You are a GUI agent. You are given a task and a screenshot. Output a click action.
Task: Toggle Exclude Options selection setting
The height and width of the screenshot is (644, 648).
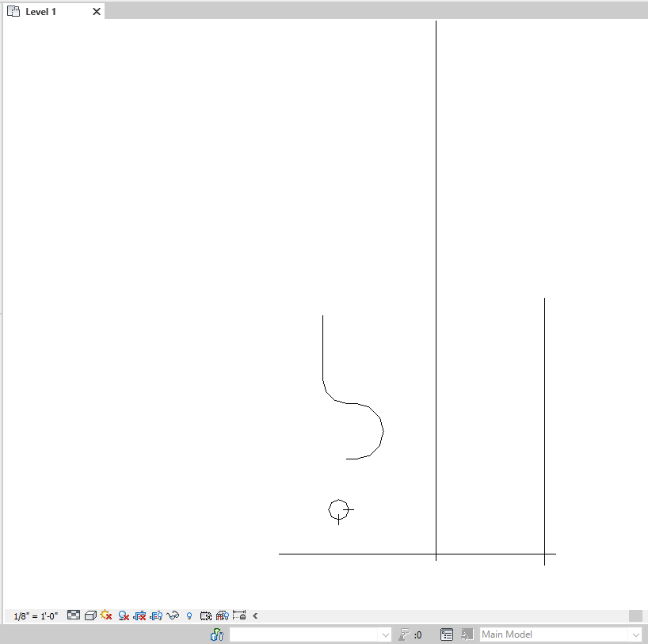point(467,634)
